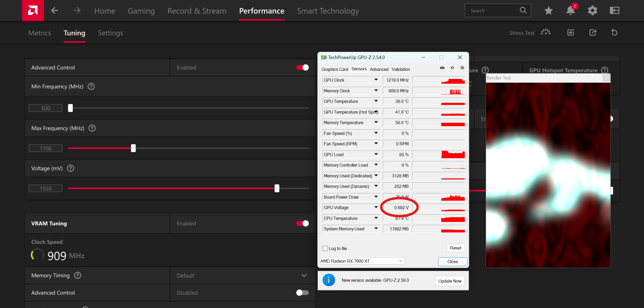The image size is (644, 308).
Task: Open the Home tab
Action: (105, 11)
